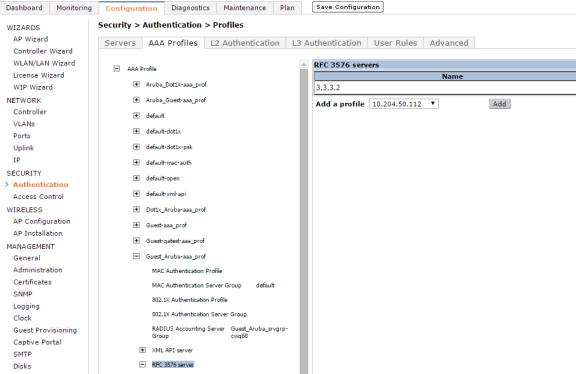Expand the XML API server plus icon
576x374 pixels.
[x=142, y=350]
